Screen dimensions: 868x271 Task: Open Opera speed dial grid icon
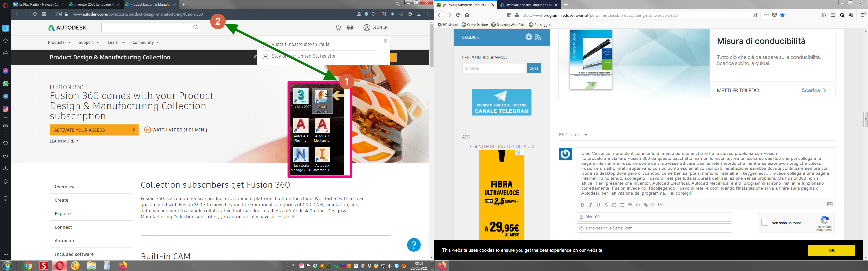tap(44, 14)
